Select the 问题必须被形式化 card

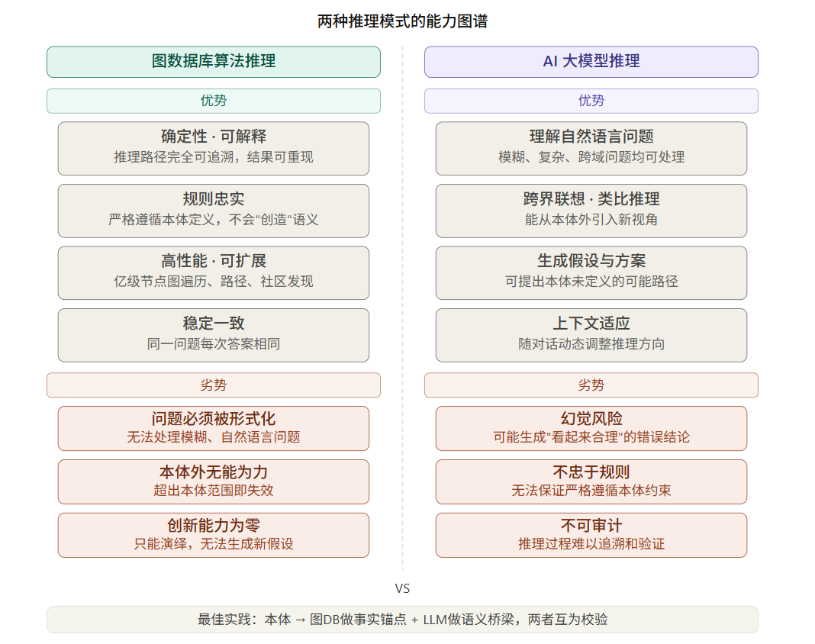pyautogui.click(x=214, y=428)
